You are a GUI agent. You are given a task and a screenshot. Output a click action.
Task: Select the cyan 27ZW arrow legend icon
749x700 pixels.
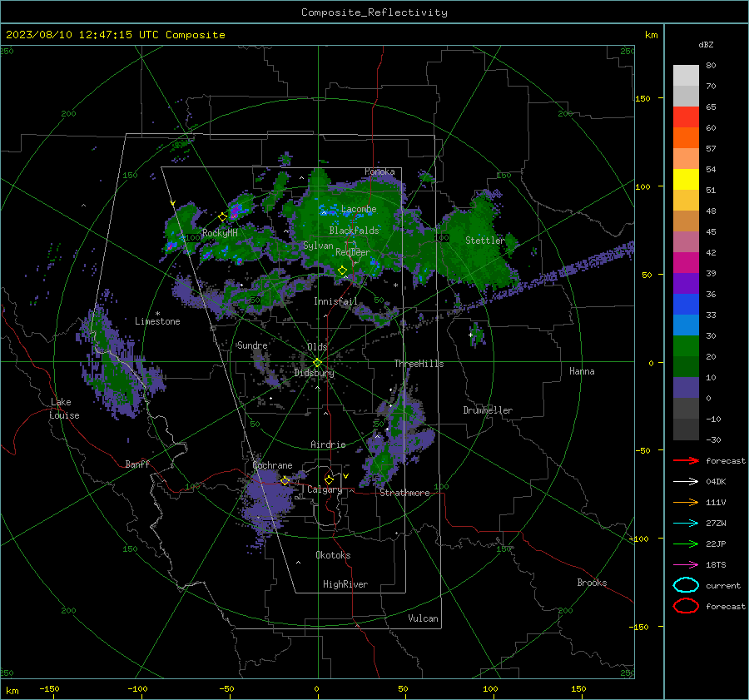pos(686,524)
